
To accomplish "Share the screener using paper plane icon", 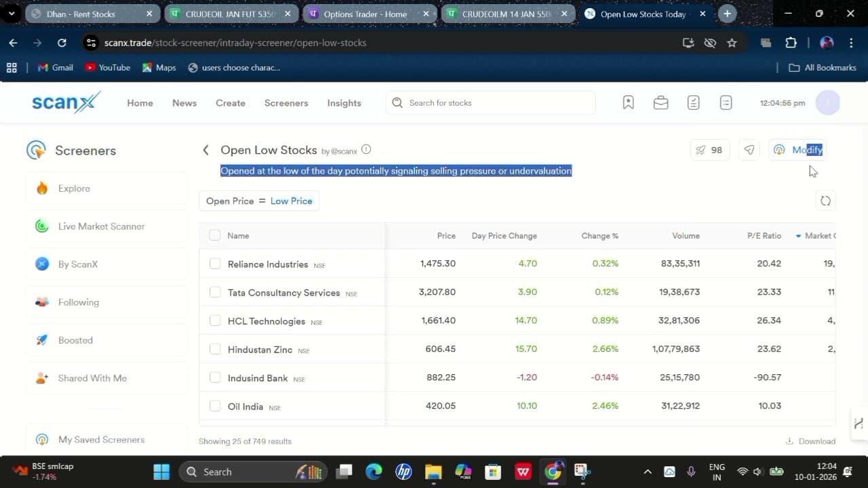I will tap(749, 150).
